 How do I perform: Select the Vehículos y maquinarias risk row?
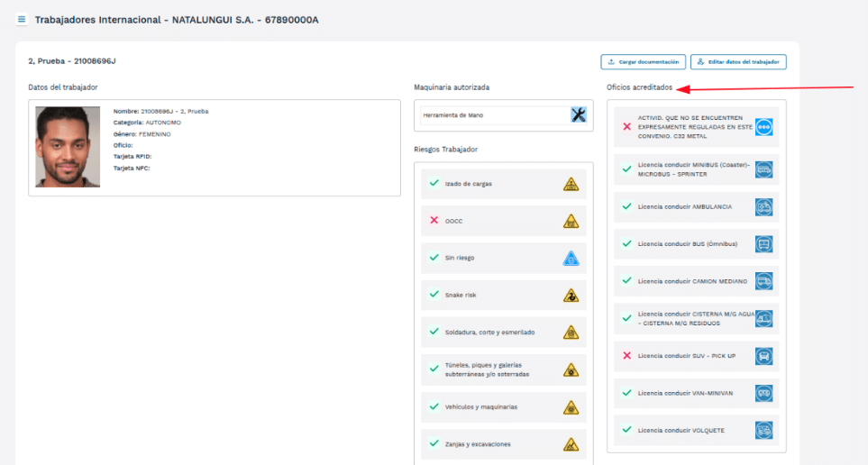(489, 407)
